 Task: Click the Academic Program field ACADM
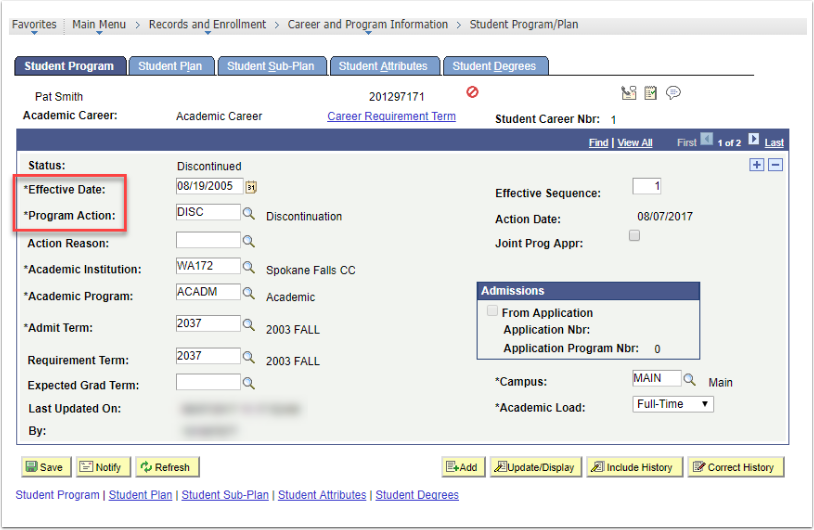click(208, 292)
